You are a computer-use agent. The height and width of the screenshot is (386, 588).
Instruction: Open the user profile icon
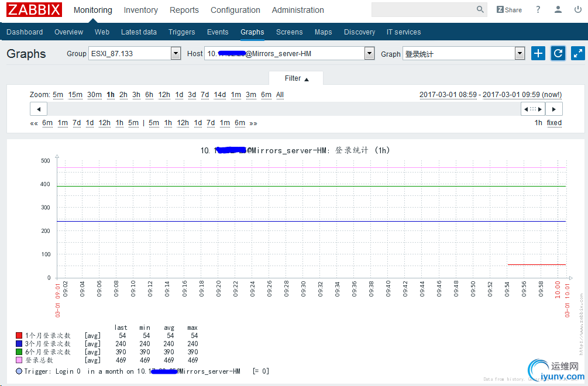pos(559,10)
